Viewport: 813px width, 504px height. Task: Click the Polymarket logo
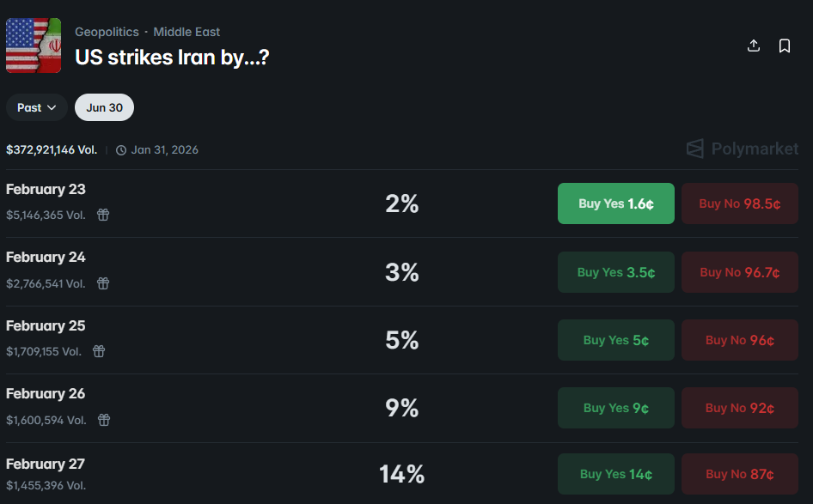[x=743, y=149]
